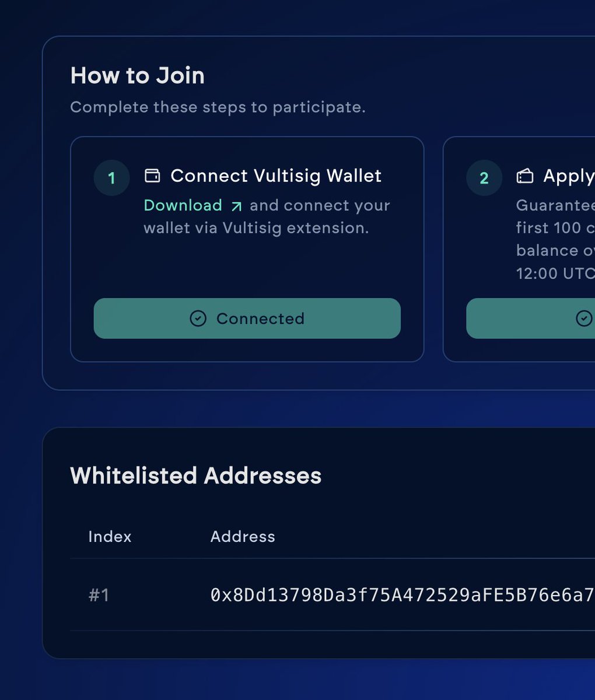Click the checkmark icon in step 2 button
The image size is (595, 700).
[583, 318]
